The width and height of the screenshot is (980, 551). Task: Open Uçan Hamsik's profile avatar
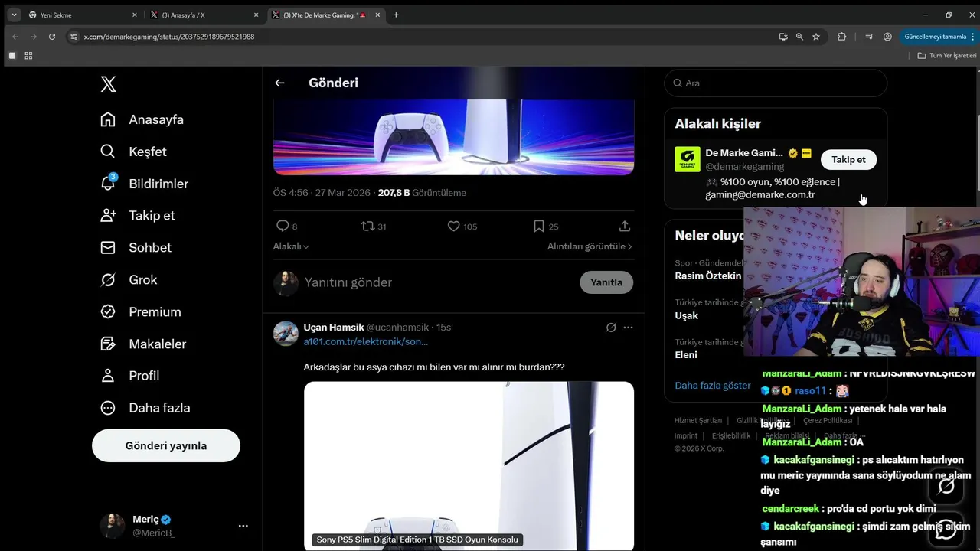(286, 334)
